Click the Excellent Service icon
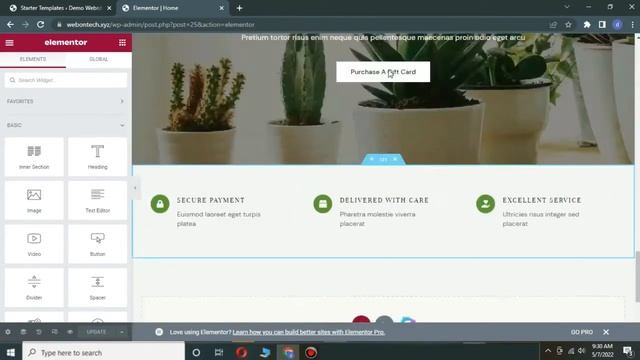This screenshot has width=640, height=360. tap(485, 204)
